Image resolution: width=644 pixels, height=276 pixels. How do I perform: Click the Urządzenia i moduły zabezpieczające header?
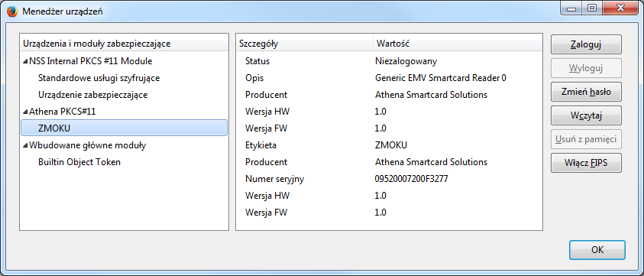click(124, 43)
